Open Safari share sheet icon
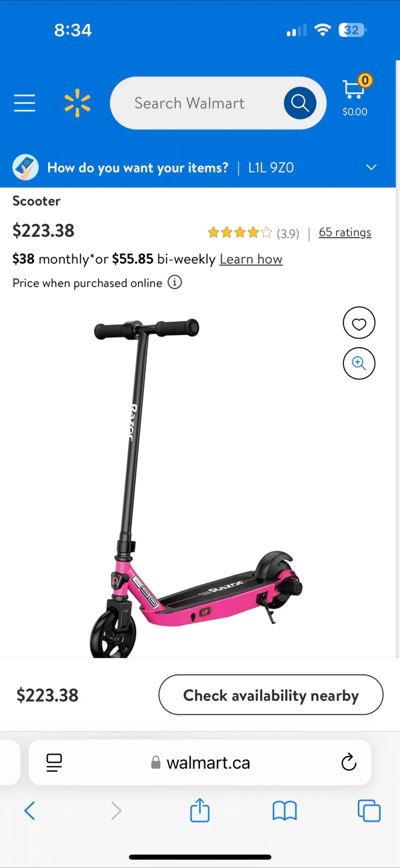The height and width of the screenshot is (868, 400). tap(200, 810)
